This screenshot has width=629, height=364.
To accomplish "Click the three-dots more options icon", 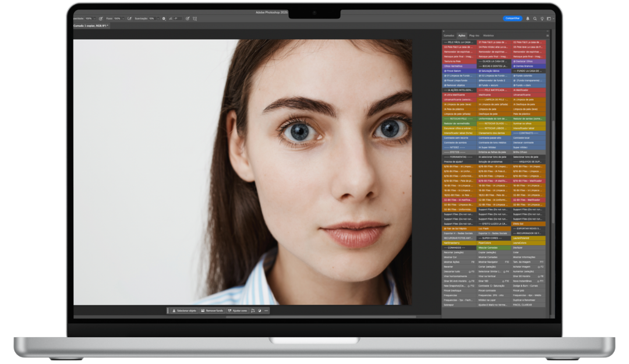I will [266, 310].
